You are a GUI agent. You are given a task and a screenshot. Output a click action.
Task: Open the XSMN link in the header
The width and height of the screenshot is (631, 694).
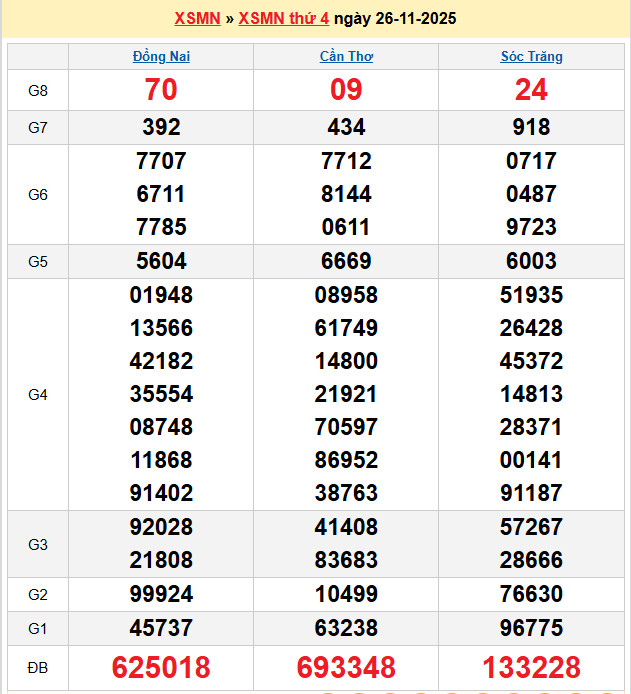(197, 19)
